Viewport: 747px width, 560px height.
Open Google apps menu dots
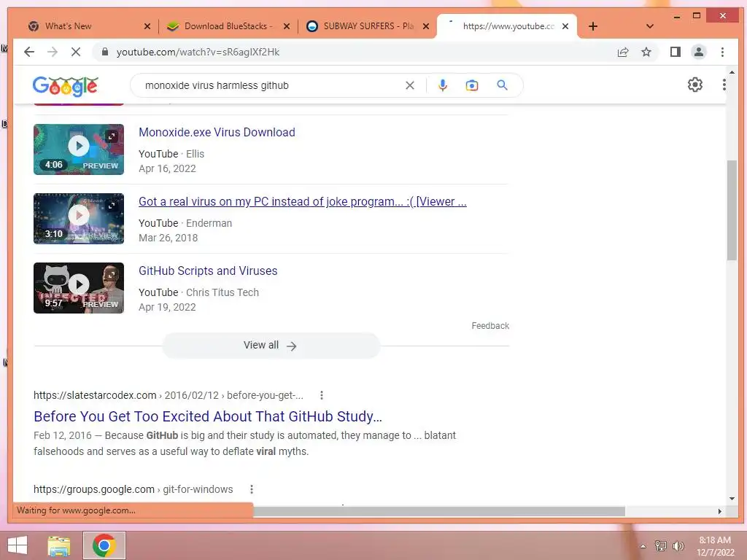point(724,85)
